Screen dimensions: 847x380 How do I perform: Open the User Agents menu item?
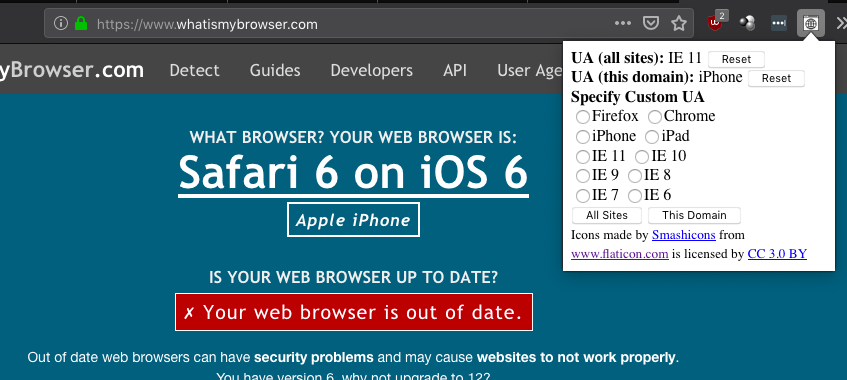529,70
